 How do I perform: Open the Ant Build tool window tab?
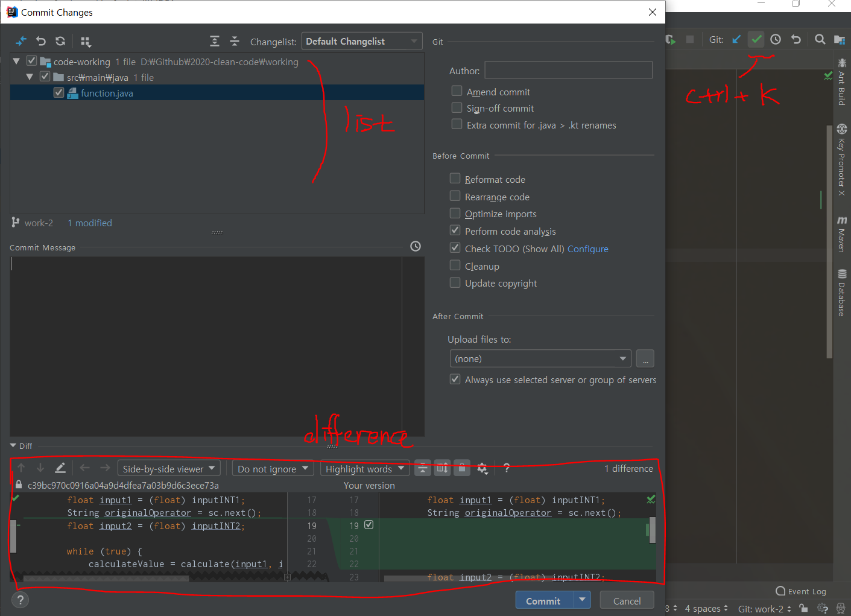(x=842, y=81)
